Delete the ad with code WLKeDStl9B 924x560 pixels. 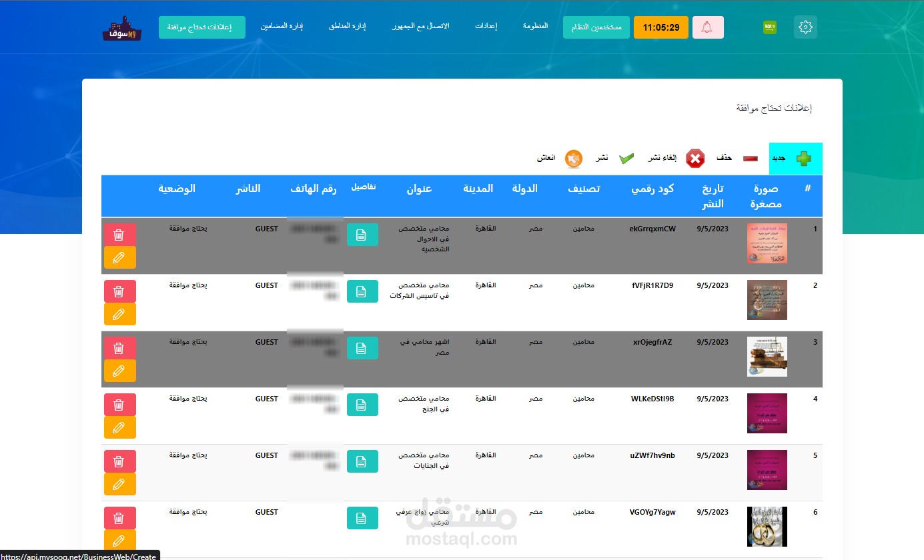point(120,405)
